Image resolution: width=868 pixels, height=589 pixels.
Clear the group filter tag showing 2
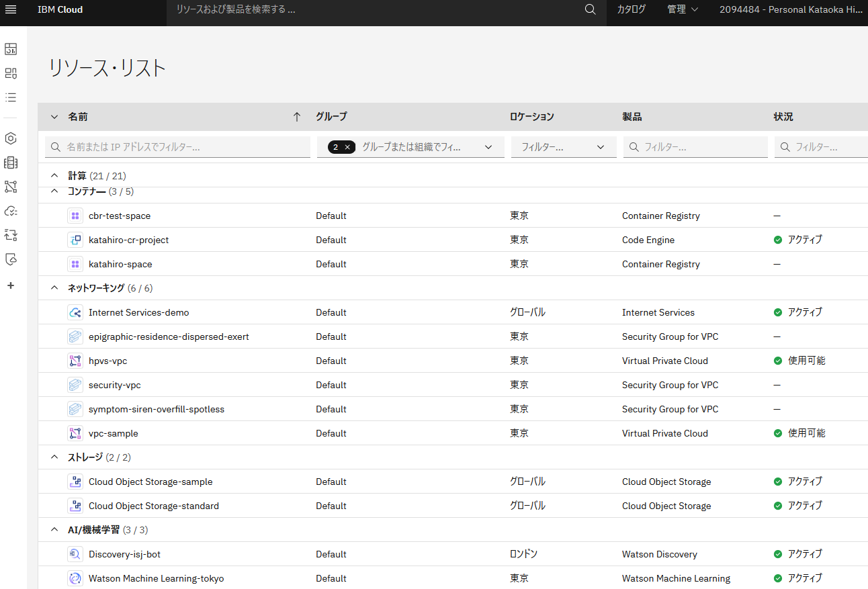(347, 147)
